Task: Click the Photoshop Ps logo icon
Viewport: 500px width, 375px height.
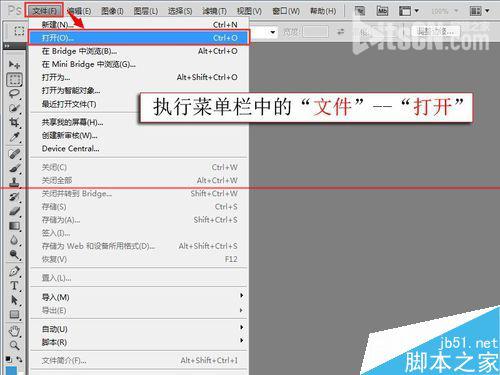Action: tap(14, 10)
